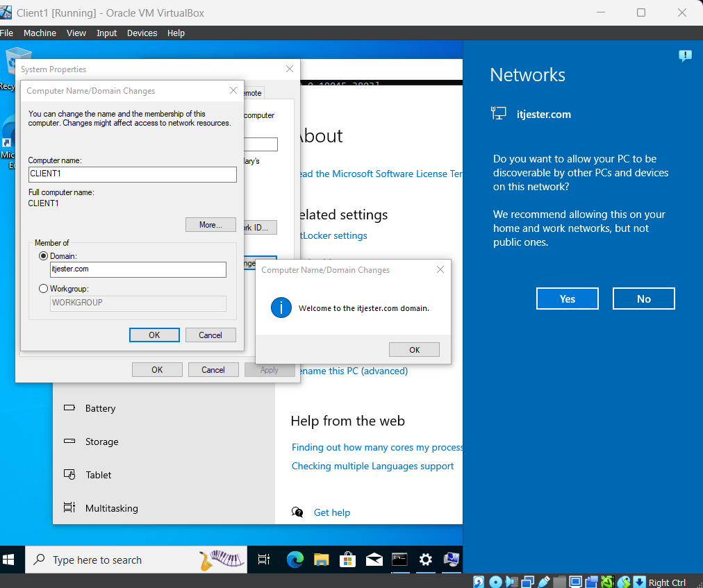
Task: Switch to the Remote tab in System Properties
Action: (x=254, y=93)
